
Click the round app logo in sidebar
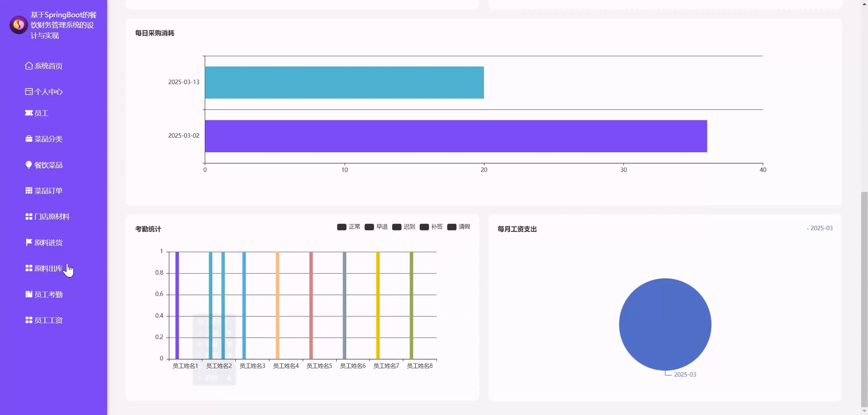[x=18, y=25]
